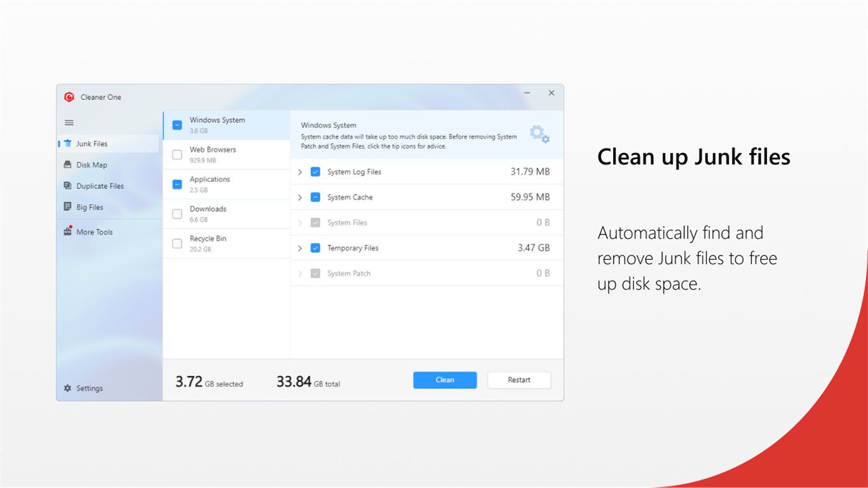
Task: Open the gear icon on Windows System panel
Action: click(x=539, y=134)
